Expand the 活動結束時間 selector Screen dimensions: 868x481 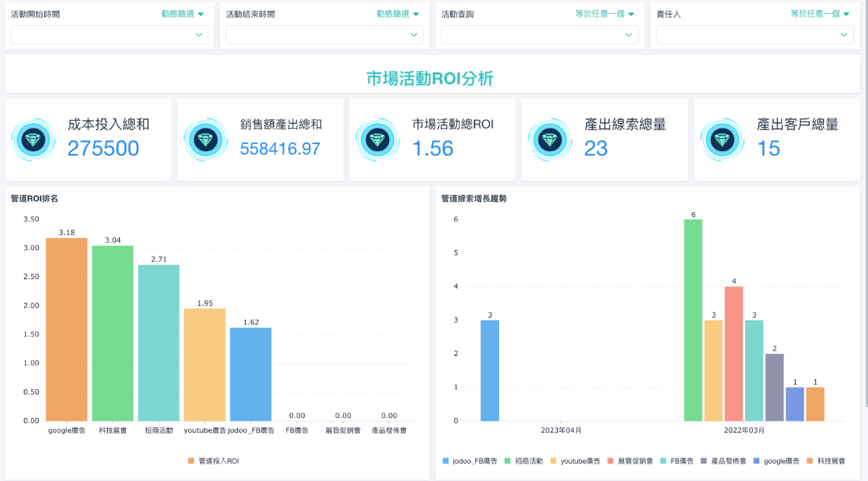(324, 34)
